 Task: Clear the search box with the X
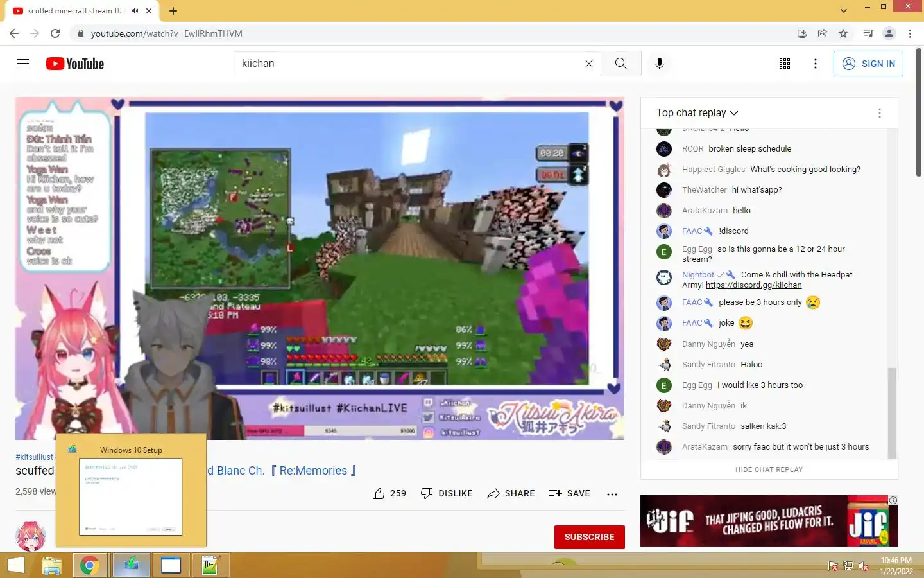tap(588, 64)
